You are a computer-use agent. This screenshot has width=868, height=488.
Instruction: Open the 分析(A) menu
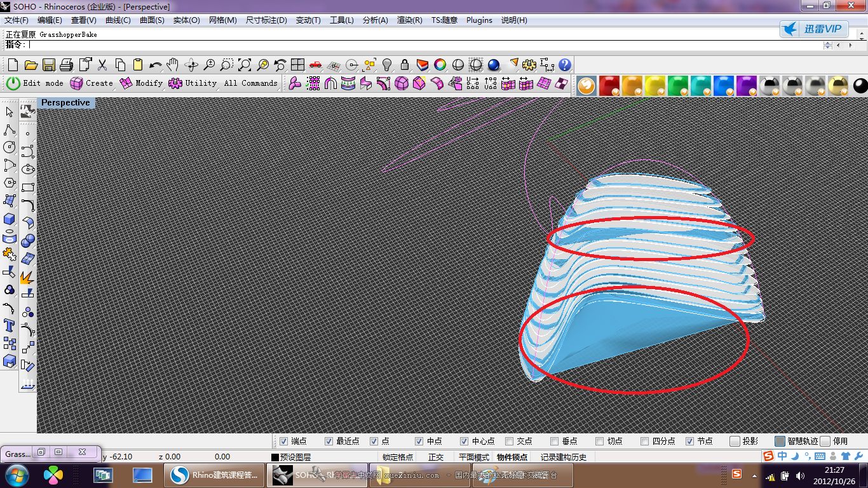(376, 20)
